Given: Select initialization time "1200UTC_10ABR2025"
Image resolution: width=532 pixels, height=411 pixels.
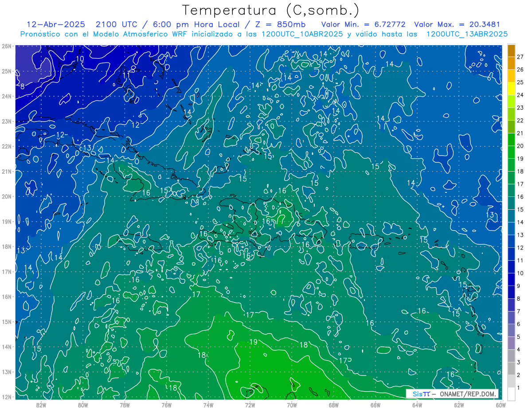Looking at the screenshot, I should tap(301, 34).
